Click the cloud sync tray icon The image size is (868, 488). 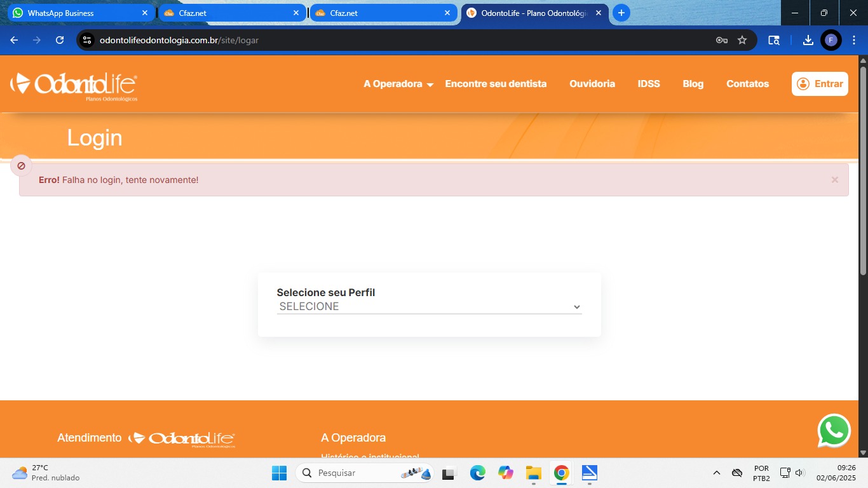tap(737, 473)
